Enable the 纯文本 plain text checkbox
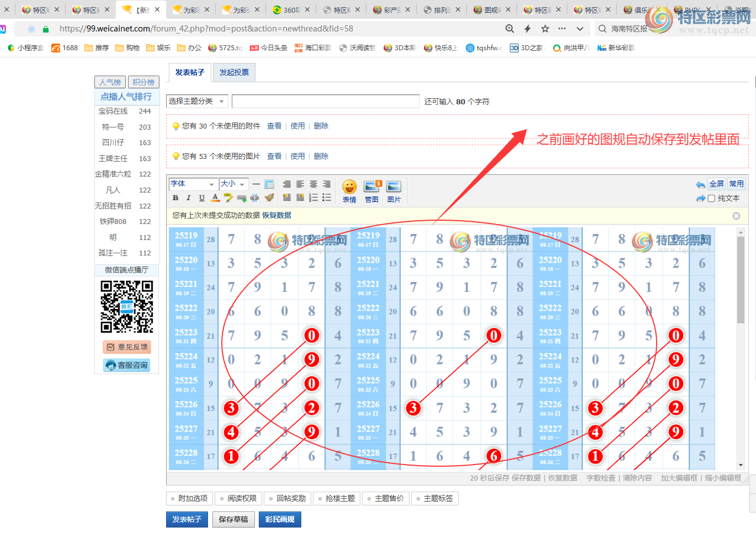Viewport: 756px width, 533px height. 711,199
